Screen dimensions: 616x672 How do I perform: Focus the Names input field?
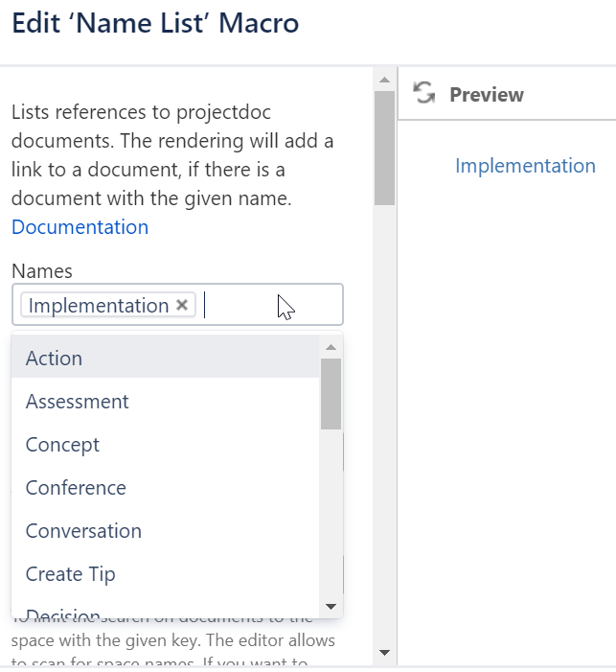coord(268,305)
